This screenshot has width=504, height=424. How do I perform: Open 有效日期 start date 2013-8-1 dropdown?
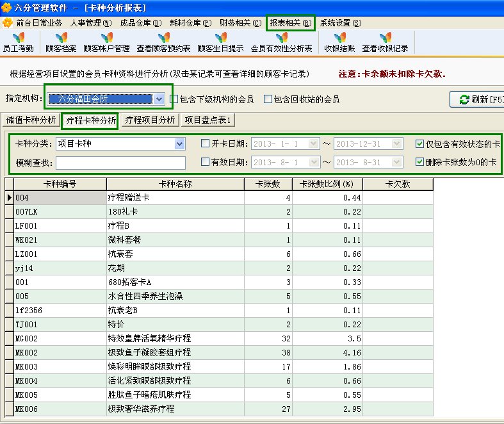(x=314, y=162)
